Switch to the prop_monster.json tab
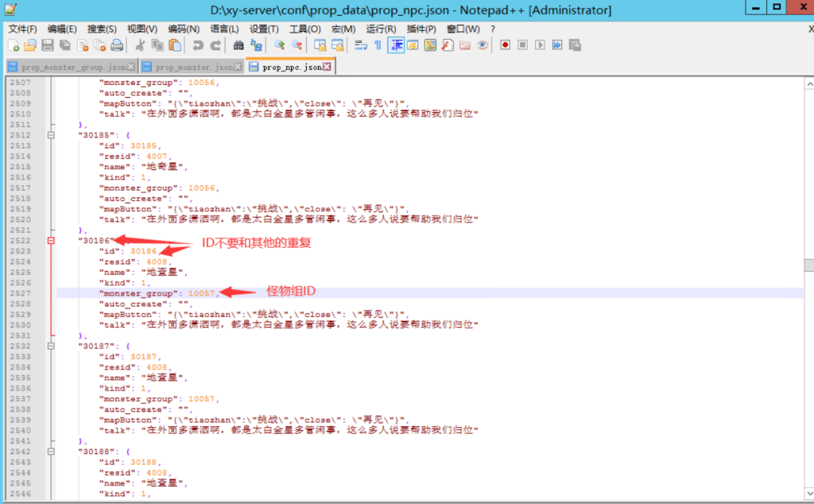The width and height of the screenshot is (814, 504). tap(193, 68)
